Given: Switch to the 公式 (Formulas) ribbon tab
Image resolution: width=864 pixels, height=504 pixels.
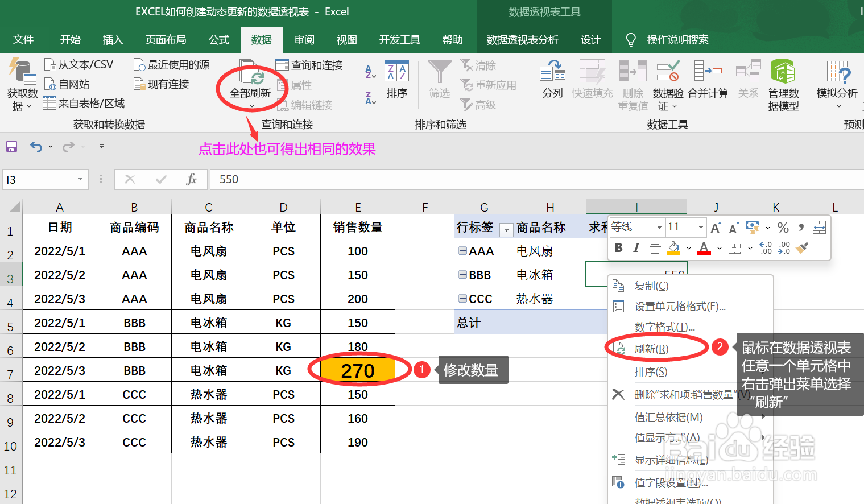Looking at the screenshot, I should (219, 40).
